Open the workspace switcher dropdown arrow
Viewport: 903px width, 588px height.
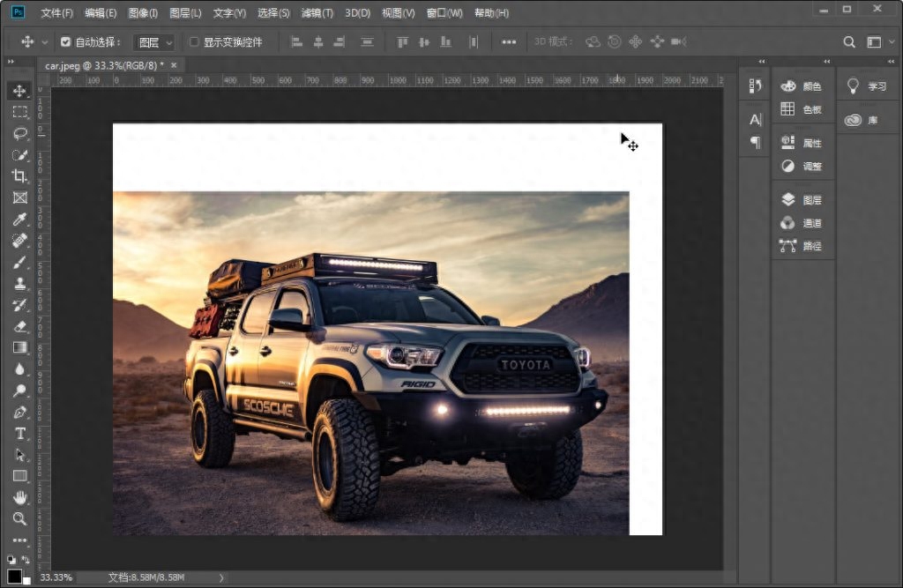pyautogui.click(x=892, y=41)
